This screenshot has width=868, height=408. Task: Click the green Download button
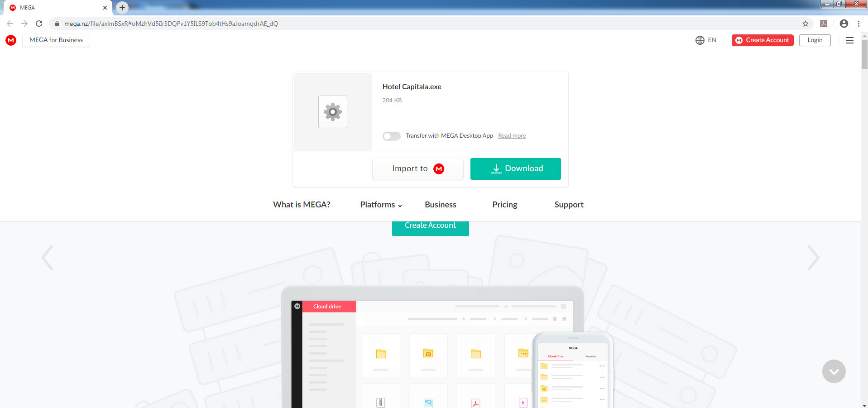516,169
